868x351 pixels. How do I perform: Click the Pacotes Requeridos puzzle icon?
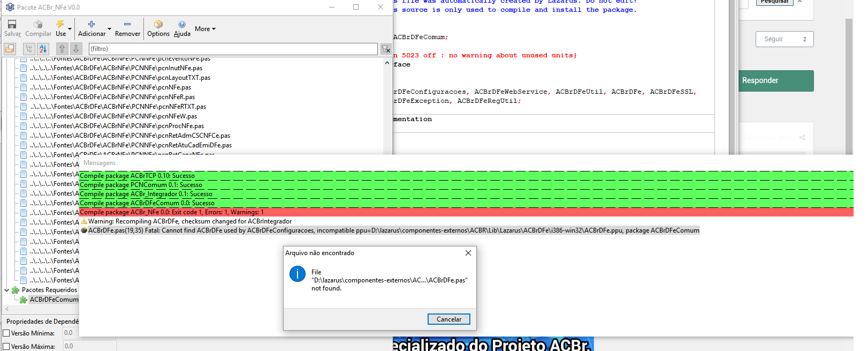coord(16,290)
